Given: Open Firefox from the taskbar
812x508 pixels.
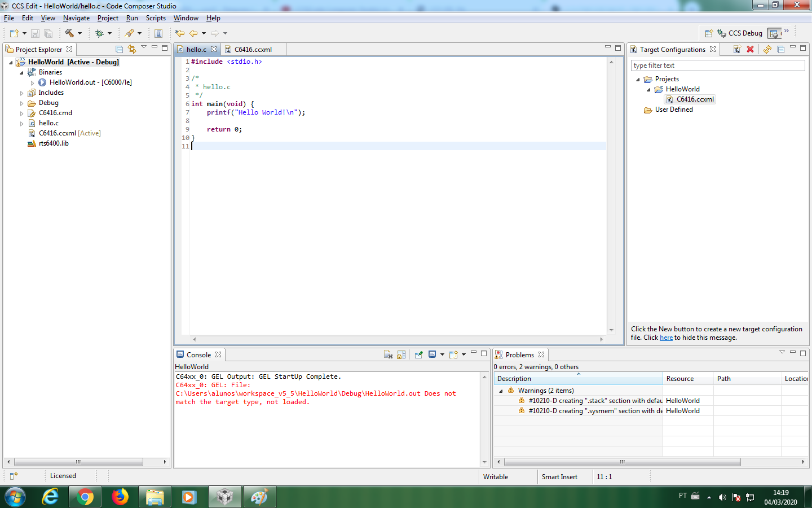Looking at the screenshot, I should tap(120, 497).
